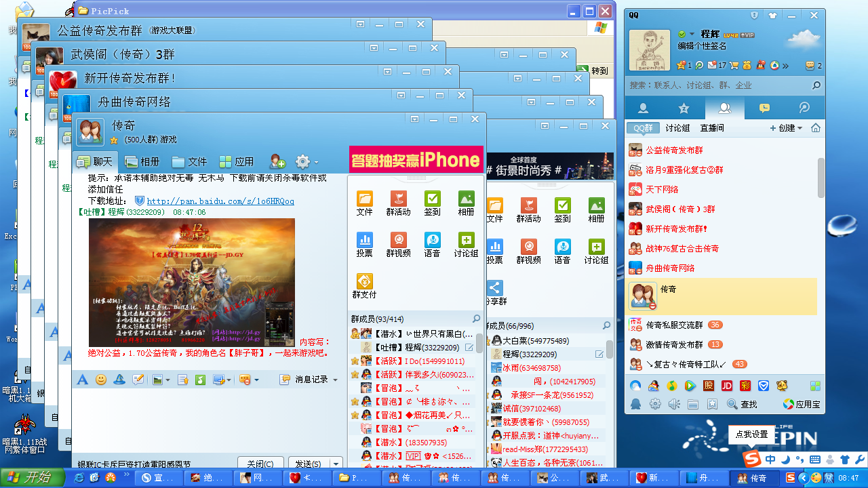Toggle Sogou soft keyboard icon

(814, 460)
